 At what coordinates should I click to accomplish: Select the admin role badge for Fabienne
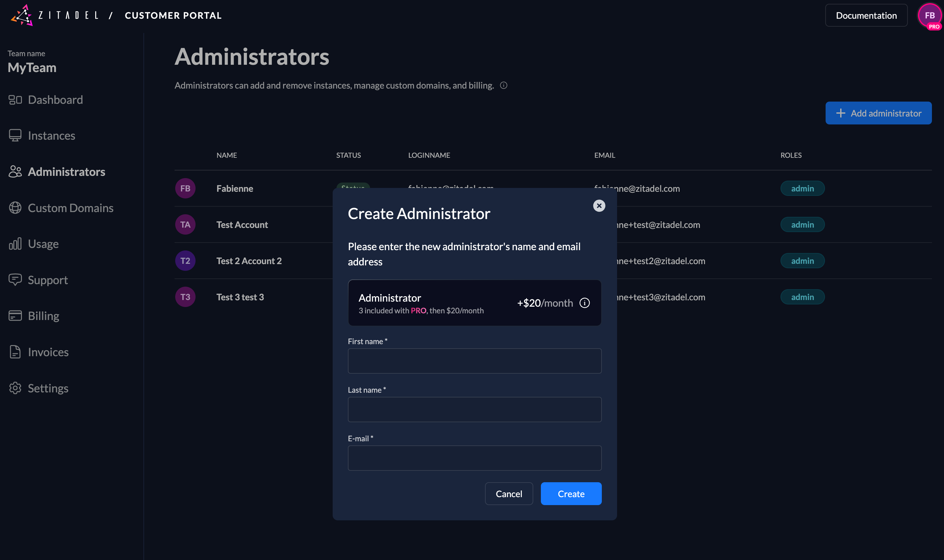click(802, 188)
